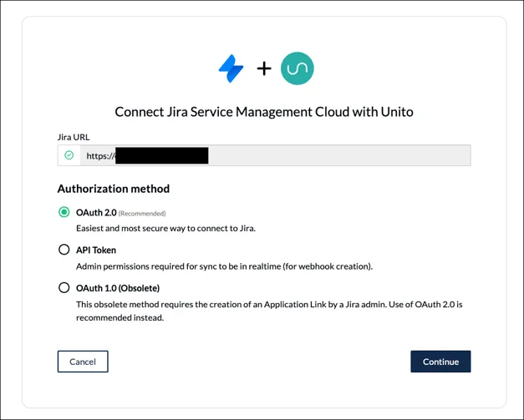524x420 pixels.
Task: Click 'Easiest and most secure way to connect' text
Action: [165, 228]
